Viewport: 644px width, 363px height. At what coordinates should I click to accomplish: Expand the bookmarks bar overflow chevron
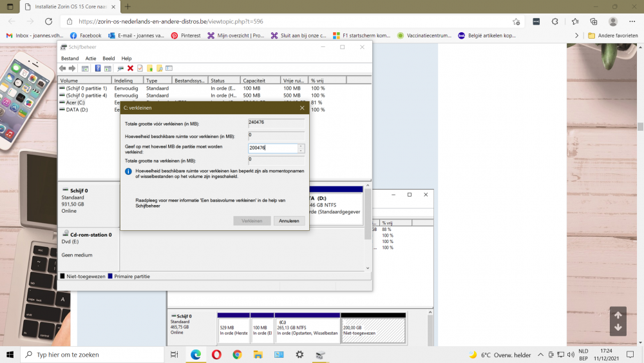coord(576,35)
